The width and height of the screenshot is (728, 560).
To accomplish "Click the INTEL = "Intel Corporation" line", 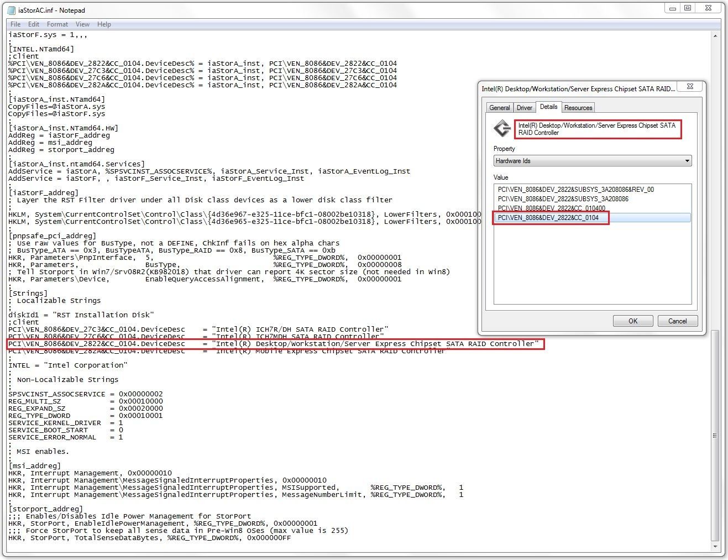I will click(67, 365).
